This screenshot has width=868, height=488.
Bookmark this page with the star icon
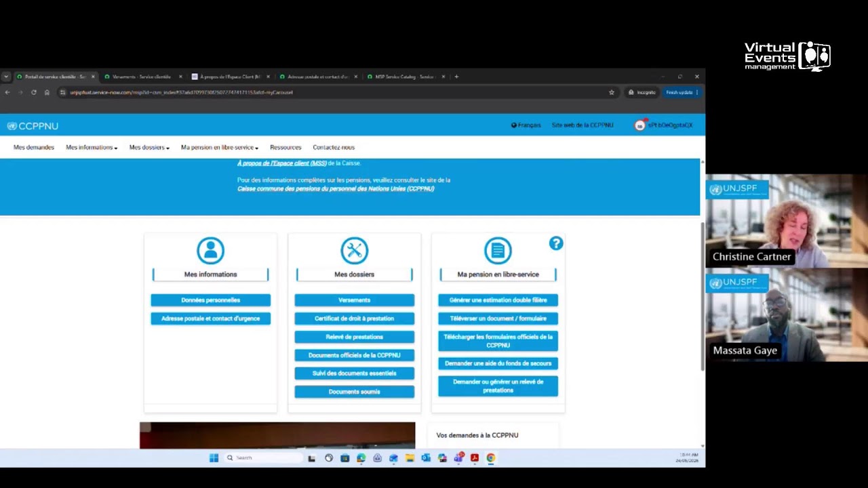(x=611, y=92)
